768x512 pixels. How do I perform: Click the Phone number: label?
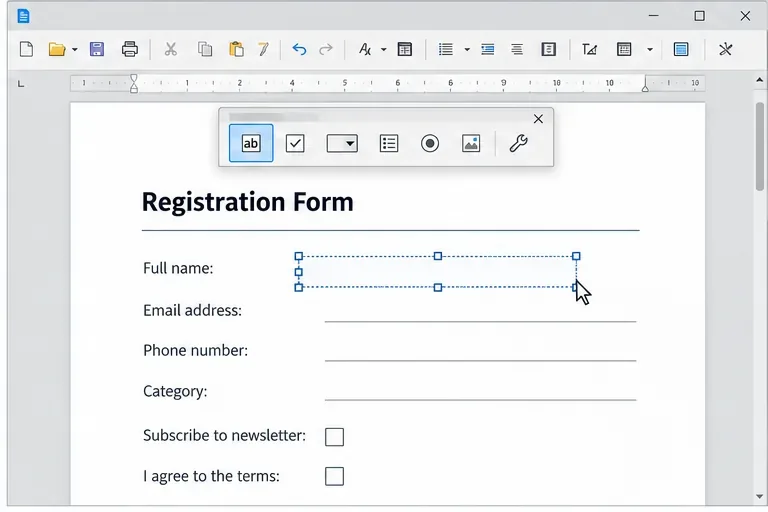click(x=195, y=351)
